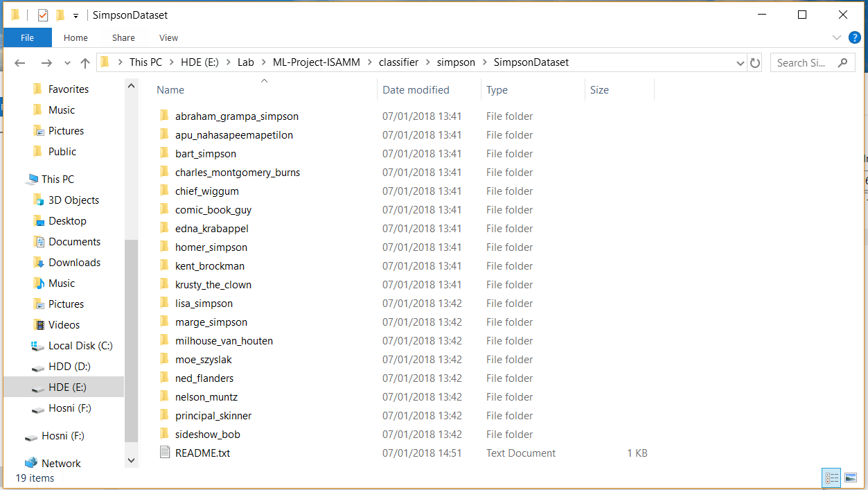Viewport: 868px width, 490px height.
Task: Switch to large thumbnails view at bottom right
Action: pos(851,478)
